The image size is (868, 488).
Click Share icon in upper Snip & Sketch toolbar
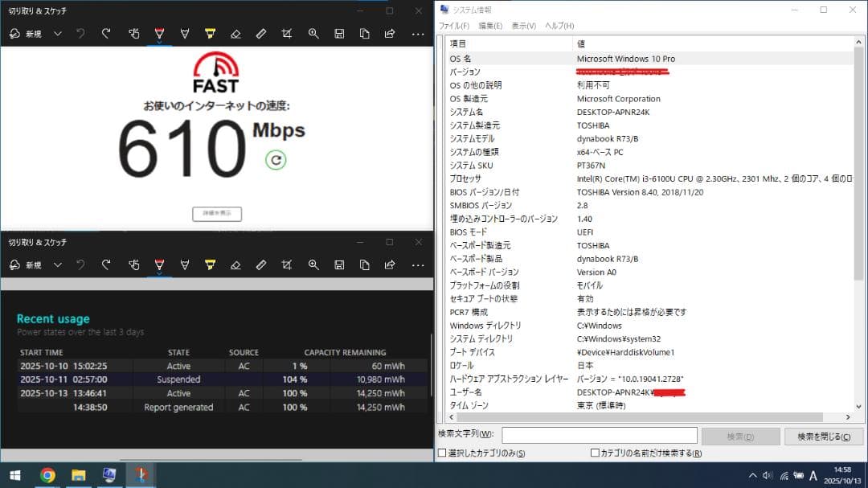390,34
